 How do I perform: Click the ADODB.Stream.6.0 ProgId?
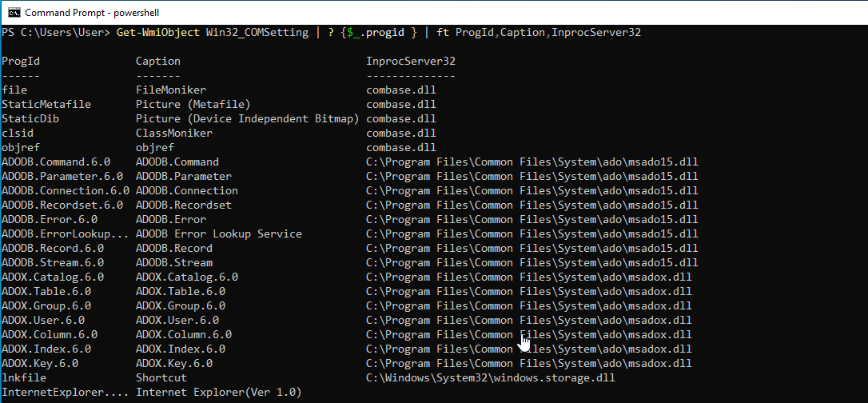coord(53,262)
